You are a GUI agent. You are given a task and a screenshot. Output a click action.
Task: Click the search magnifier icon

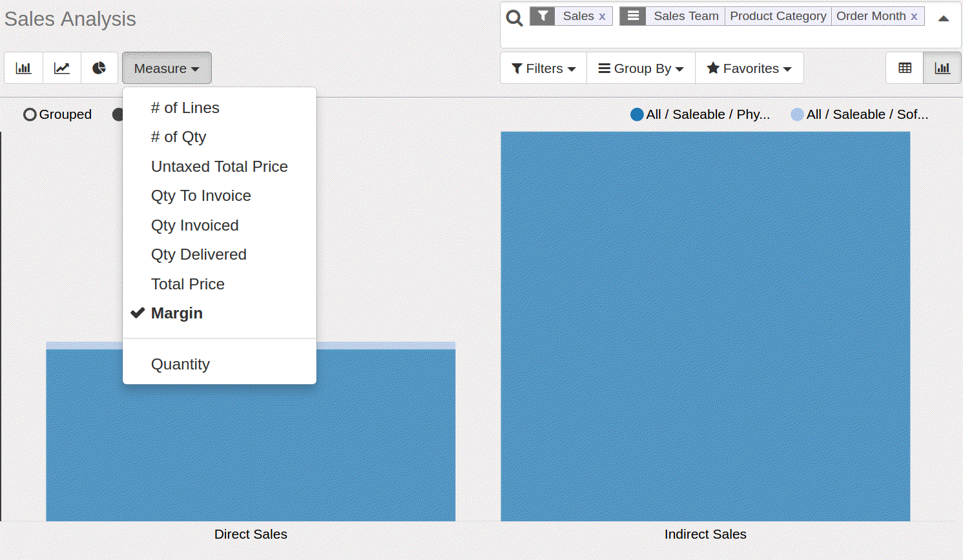514,17
